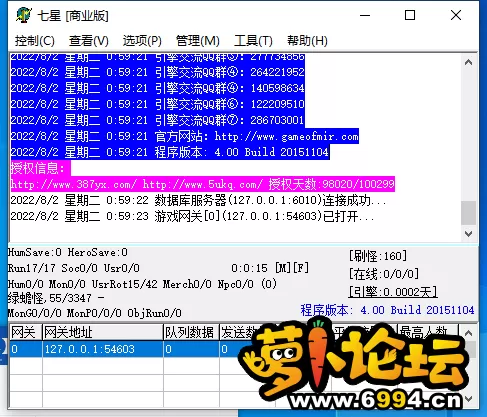Click the 数据库服务器 连接成功 log line
Viewport: 487px width, 417px height.
click(x=198, y=200)
